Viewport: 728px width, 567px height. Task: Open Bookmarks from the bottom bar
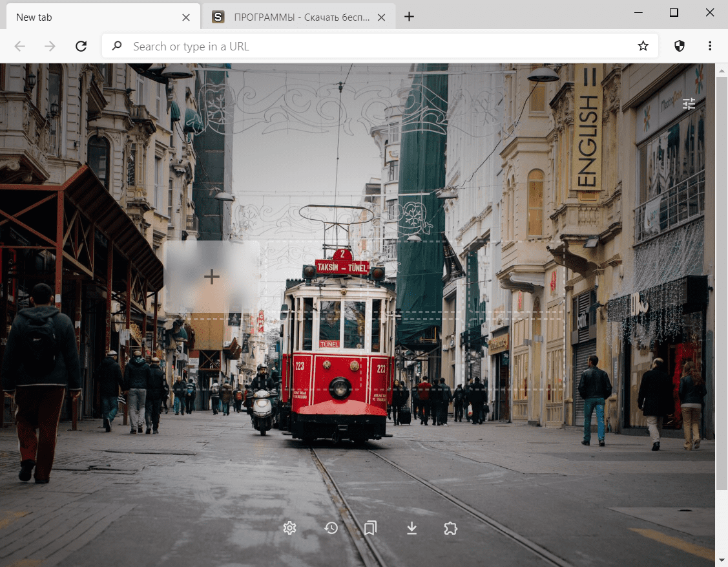370,528
